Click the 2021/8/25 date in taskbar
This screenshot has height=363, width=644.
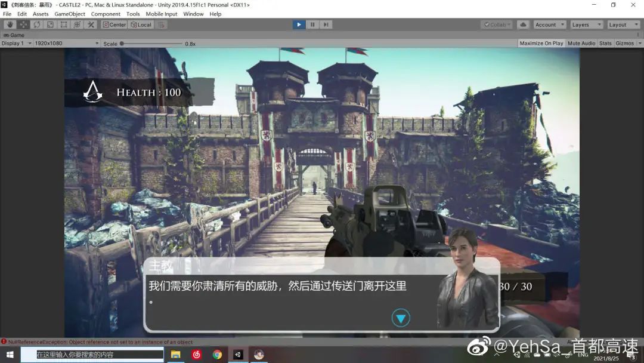(606, 358)
